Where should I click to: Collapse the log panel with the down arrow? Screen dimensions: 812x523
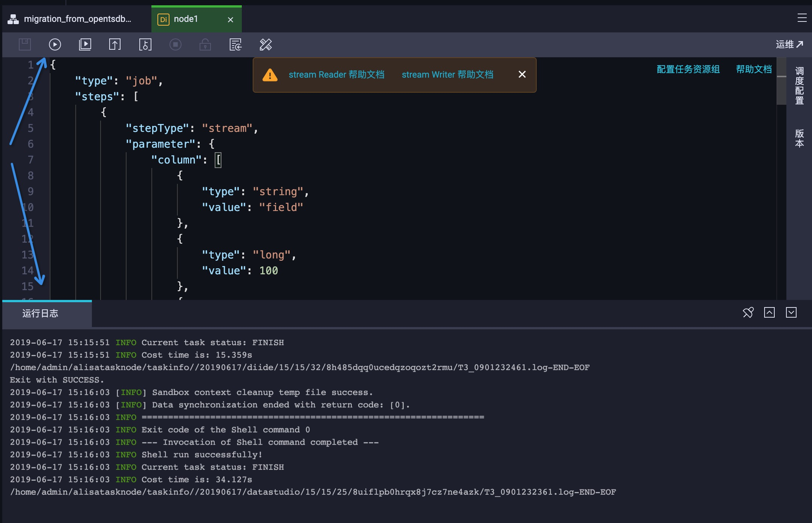tap(791, 313)
